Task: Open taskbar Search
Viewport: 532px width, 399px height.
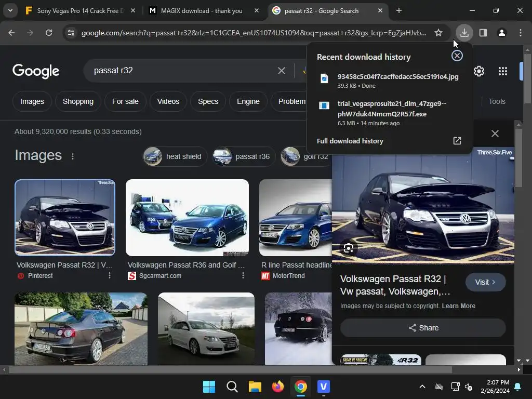Action: click(x=232, y=387)
